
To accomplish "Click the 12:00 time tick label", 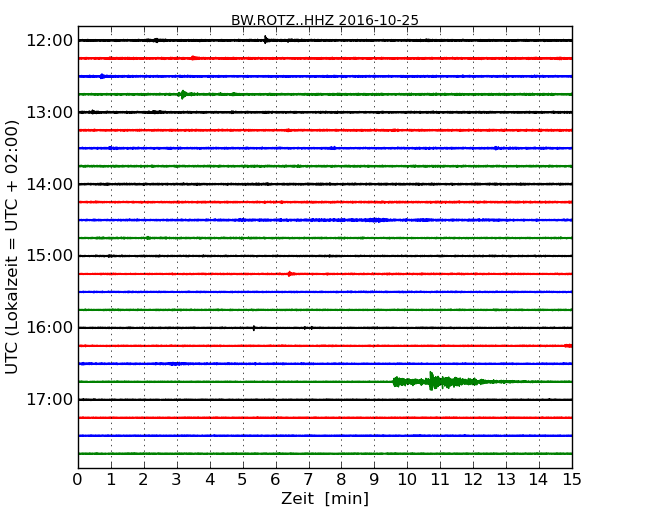I will click(x=49, y=41).
